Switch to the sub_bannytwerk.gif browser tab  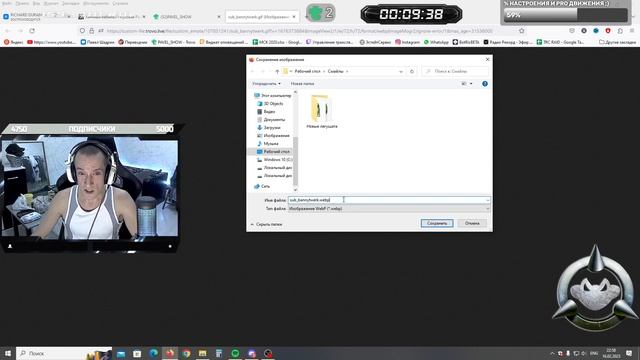[x=262, y=17]
